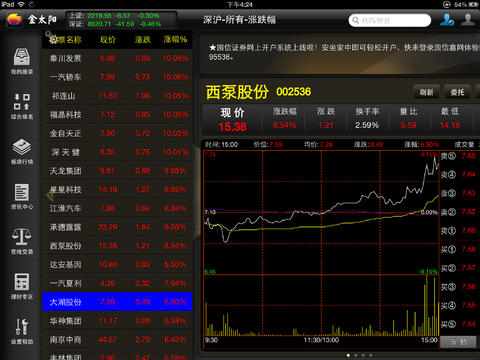The image size is (480, 360).
Task: Click the stock code search field
Action: [x=390, y=20]
